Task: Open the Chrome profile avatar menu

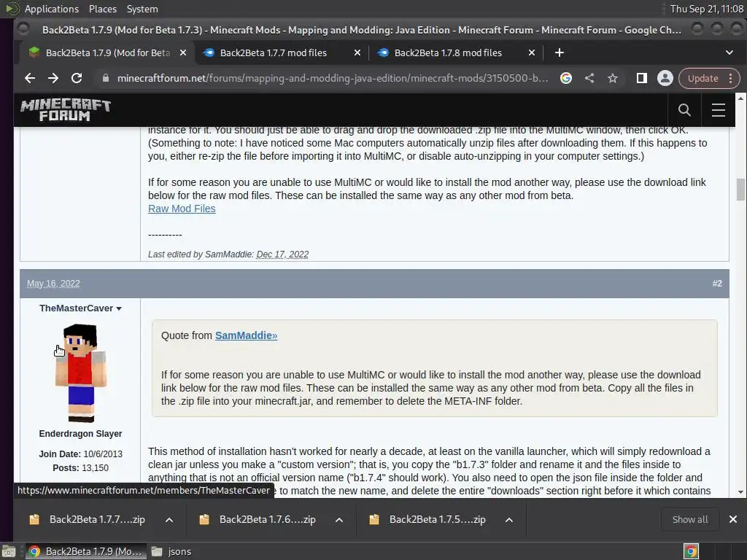Action: point(665,78)
